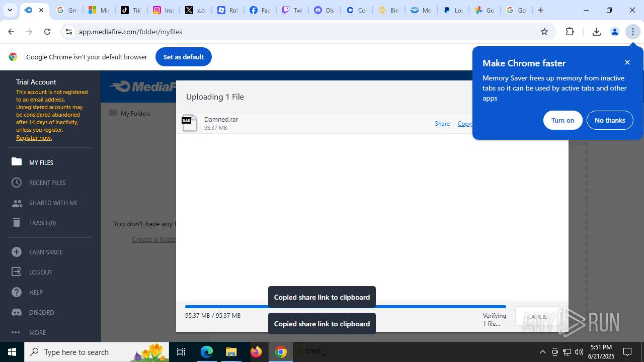Screen dimensions: 644x362
Task: Click the MediaFire logo
Action: pyautogui.click(x=143, y=86)
